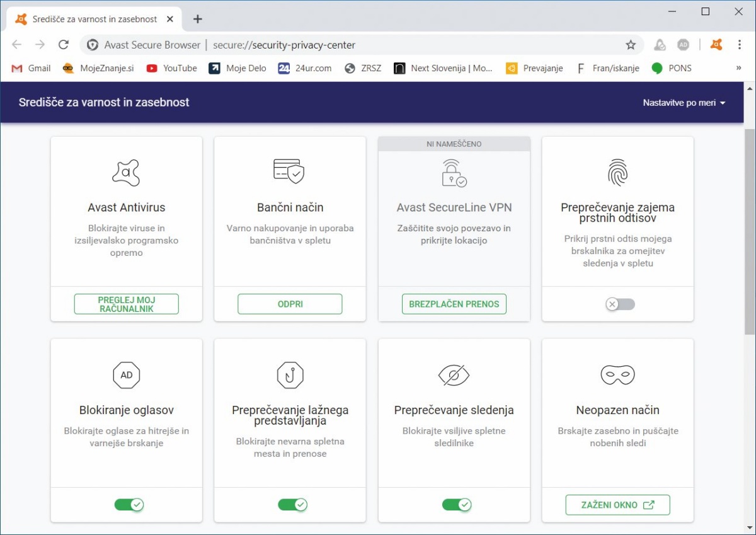The image size is (756, 535).
Task: Click the mask icon for Neopazen način
Action: 617,376
